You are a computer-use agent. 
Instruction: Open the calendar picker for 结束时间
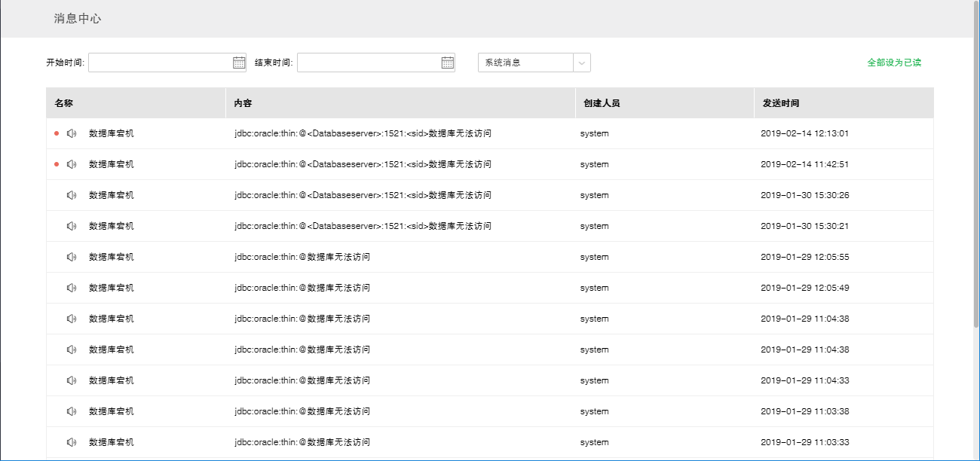pyautogui.click(x=447, y=63)
